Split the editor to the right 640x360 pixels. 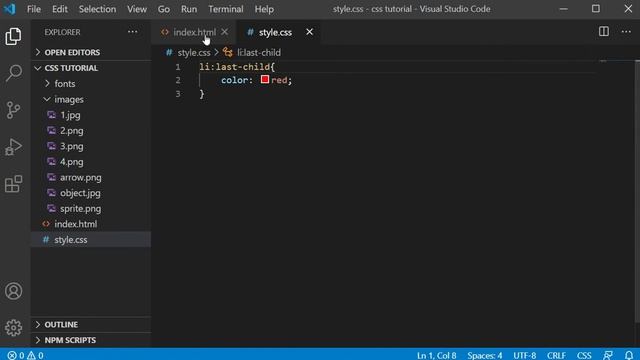[x=604, y=31]
